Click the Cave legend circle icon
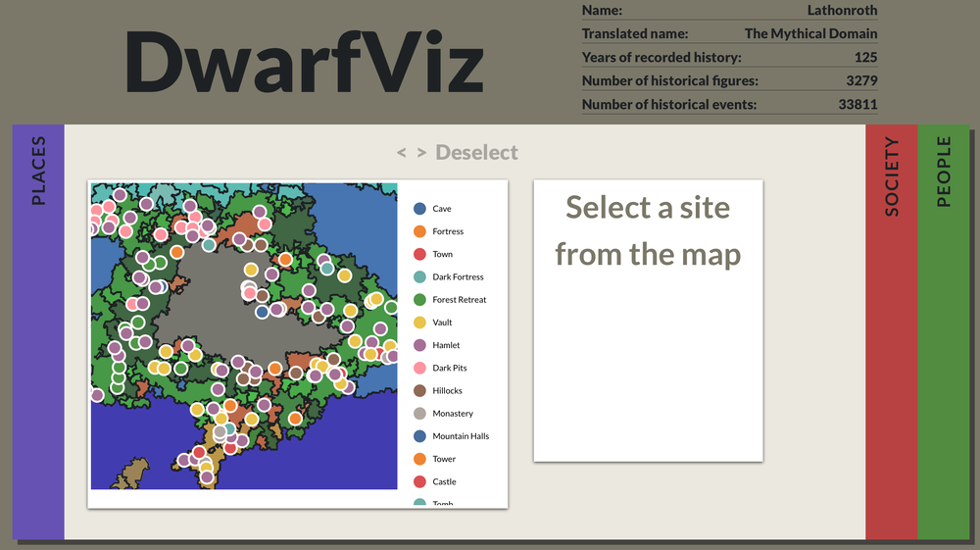Viewport: 980px width, 550px height. point(419,209)
